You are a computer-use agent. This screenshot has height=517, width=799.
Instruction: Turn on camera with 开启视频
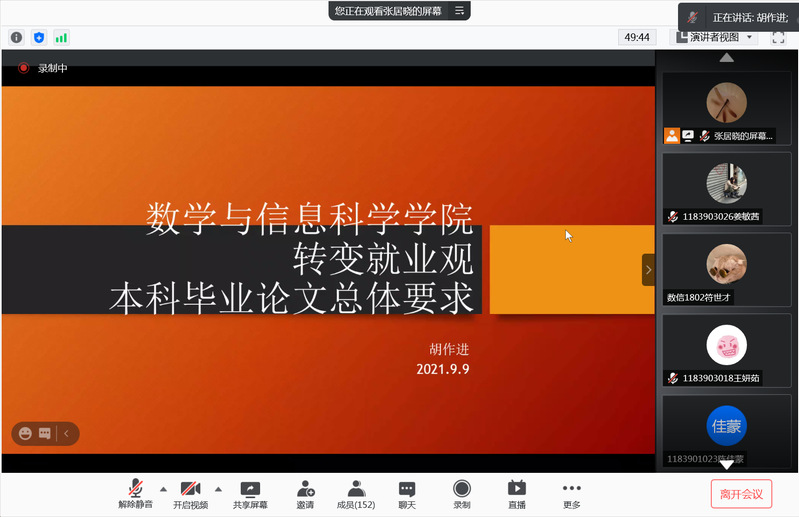(x=190, y=493)
